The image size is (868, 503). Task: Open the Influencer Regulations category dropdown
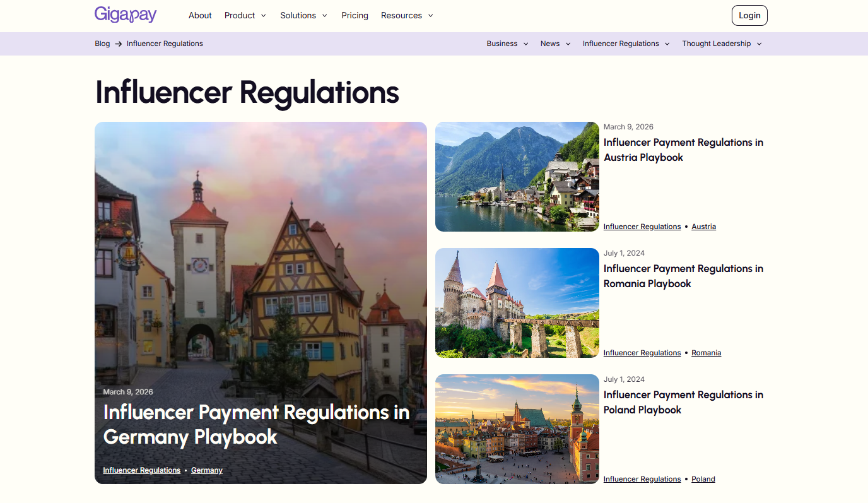[x=626, y=44]
